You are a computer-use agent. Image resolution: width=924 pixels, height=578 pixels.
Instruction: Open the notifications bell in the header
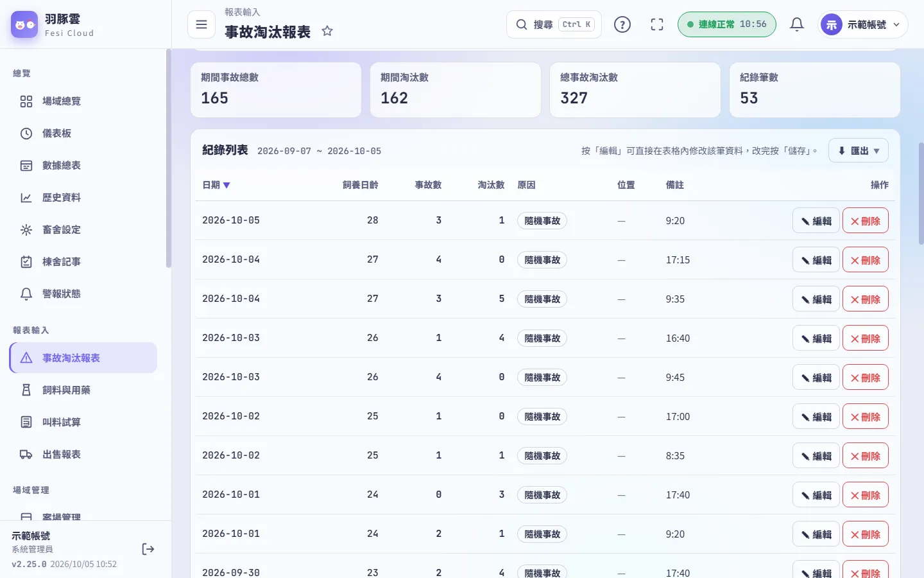[797, 24]
